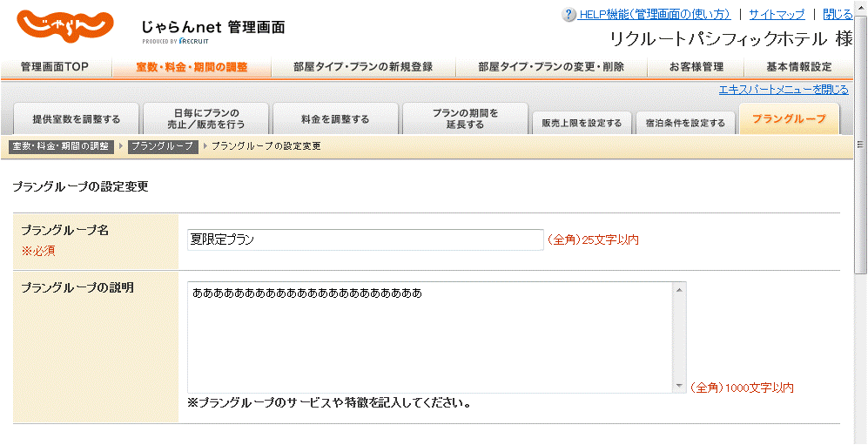Viewport: 868px width, 445px height.
Task: Open 部屋タイプ・プランの新規登録 menu
Action: (363, 67)
